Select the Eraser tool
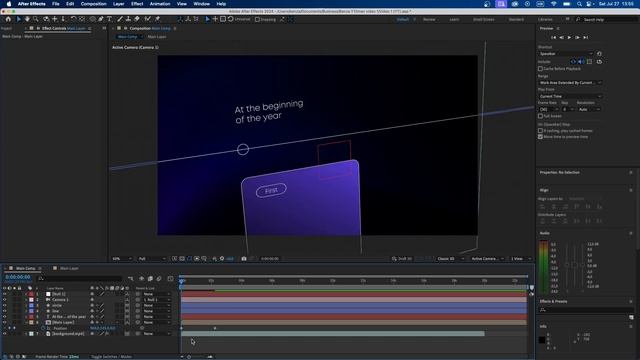 (137, 19)
